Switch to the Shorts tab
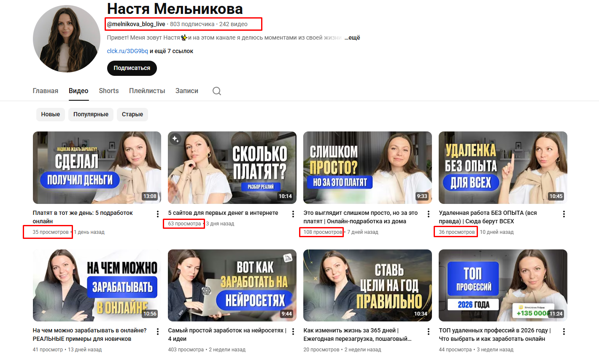599x364 pixels. tap(109, 91)
